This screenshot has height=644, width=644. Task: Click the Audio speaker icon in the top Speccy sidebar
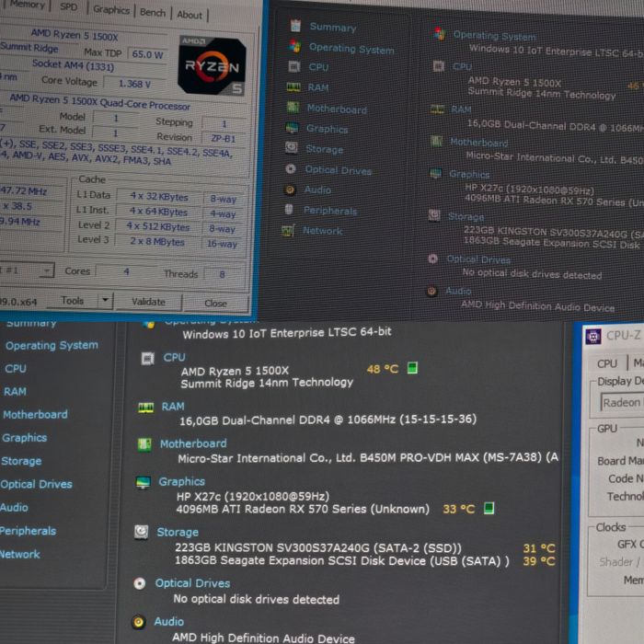pyautogui.click(x=290, y=190)
